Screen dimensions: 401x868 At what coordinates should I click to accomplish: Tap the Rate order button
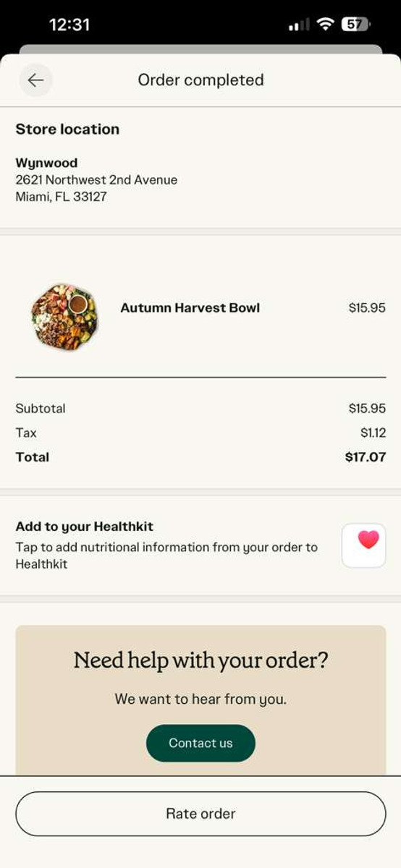[200, 814]
